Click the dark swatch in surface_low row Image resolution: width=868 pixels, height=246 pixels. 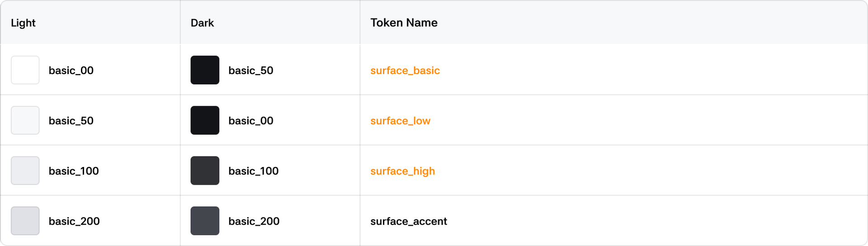point(205,121)
